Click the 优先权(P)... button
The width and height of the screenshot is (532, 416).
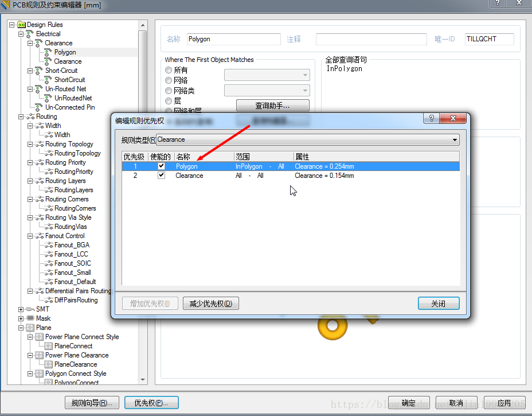coord(151,403)
